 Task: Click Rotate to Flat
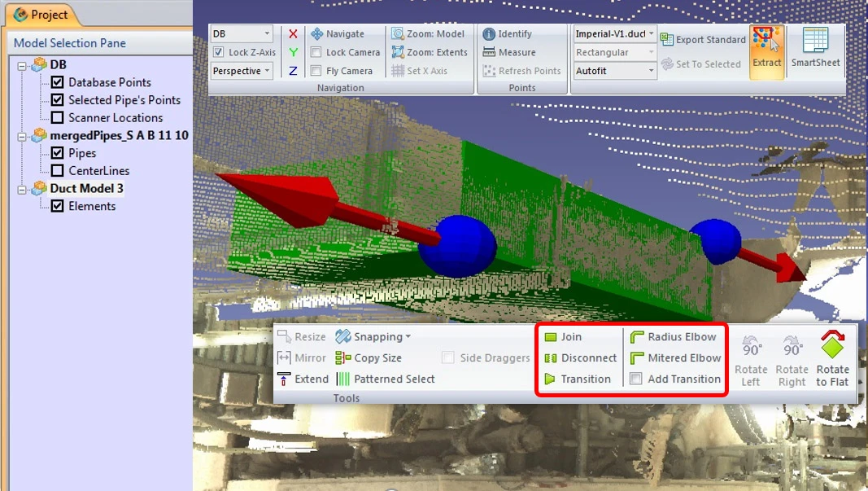click(832, 358)
